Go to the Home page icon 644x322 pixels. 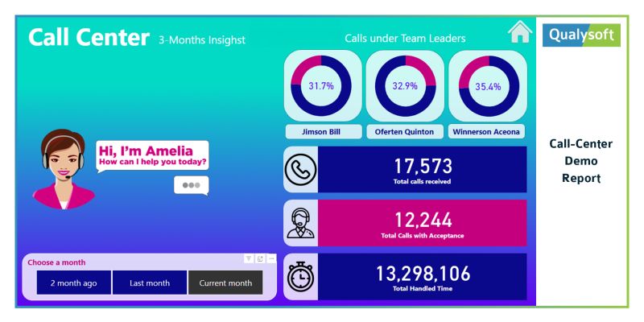[x=519, y=31]
